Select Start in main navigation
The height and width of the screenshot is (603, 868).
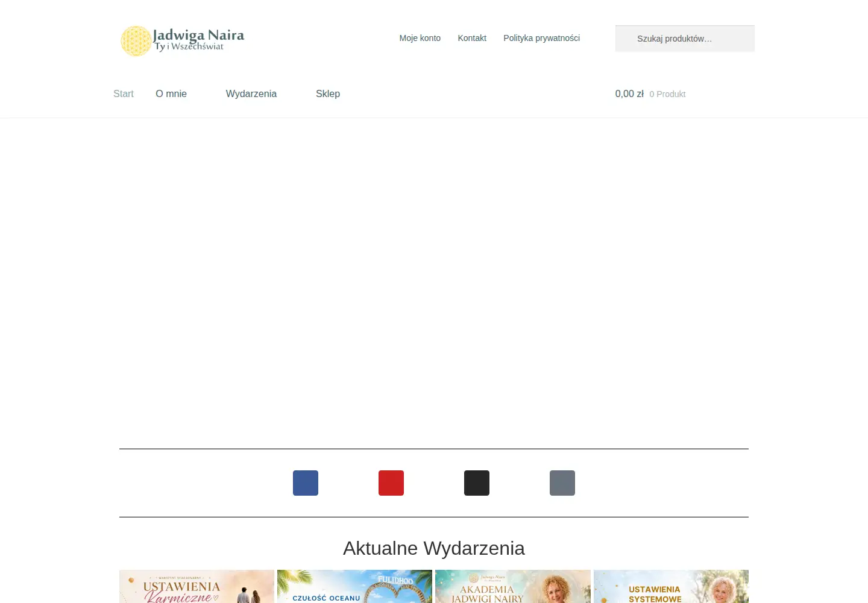point(124,93)
